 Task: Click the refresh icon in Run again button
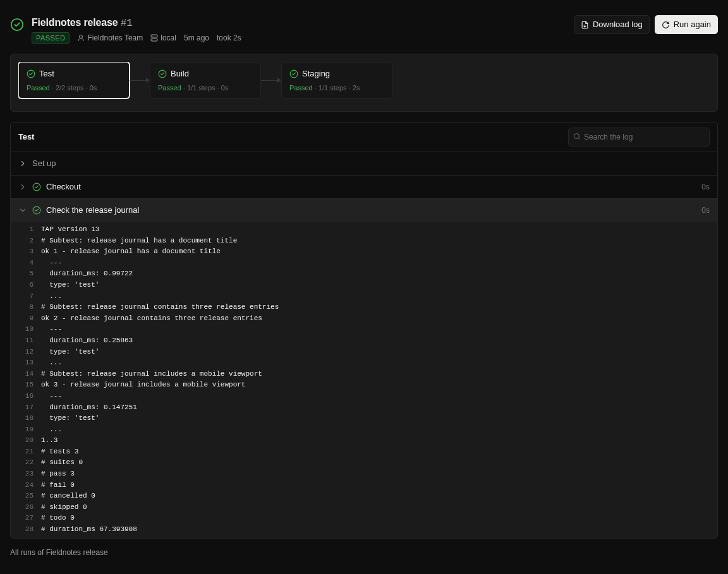coord(666,25)
